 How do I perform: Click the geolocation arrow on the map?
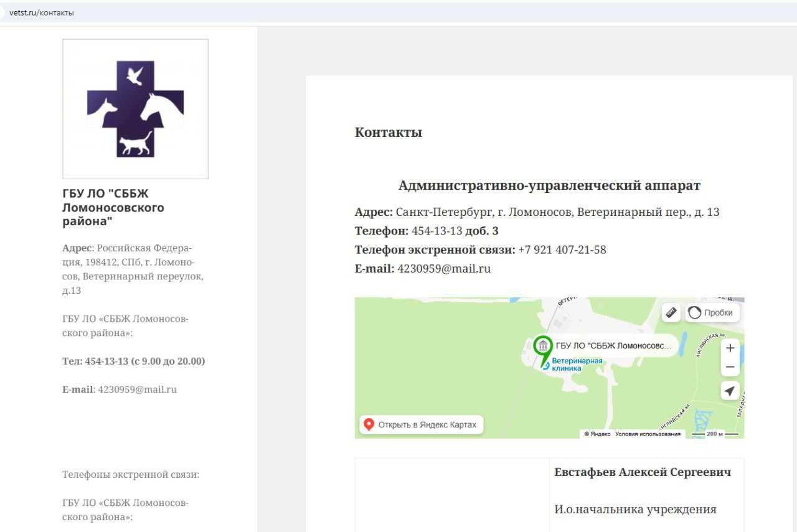click(730, 391)
